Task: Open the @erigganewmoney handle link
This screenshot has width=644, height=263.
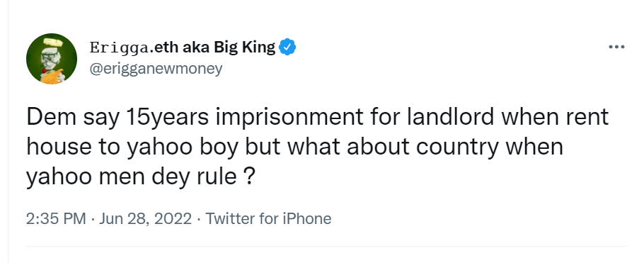Action: tap(156, 68)
